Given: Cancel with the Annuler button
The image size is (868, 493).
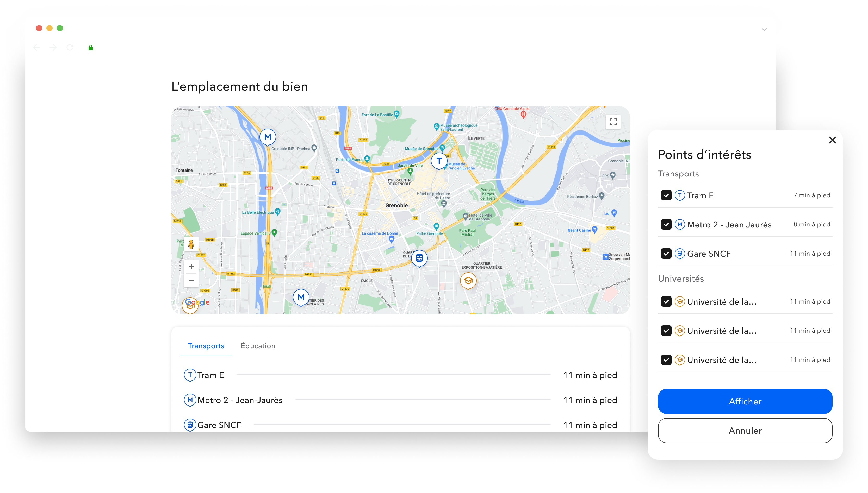Looking at the screenshot, I should 745,430.
